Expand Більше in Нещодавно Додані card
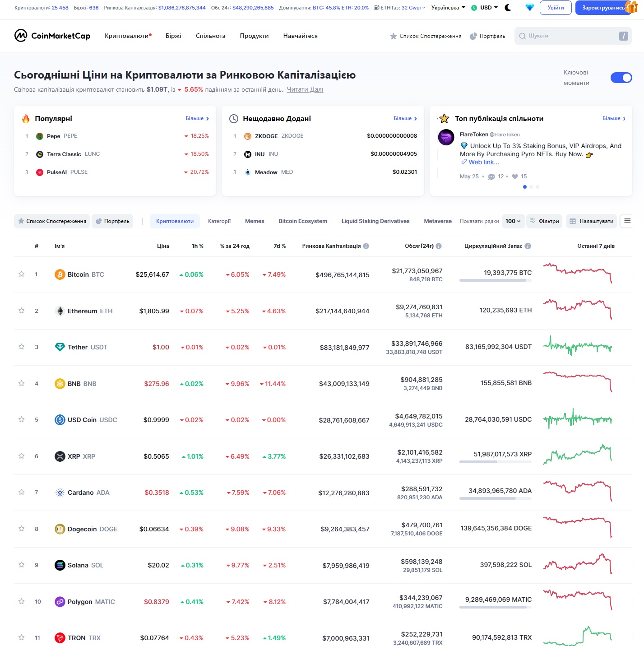644x646 pixels. pyautogui.click(x=405, y=118)
